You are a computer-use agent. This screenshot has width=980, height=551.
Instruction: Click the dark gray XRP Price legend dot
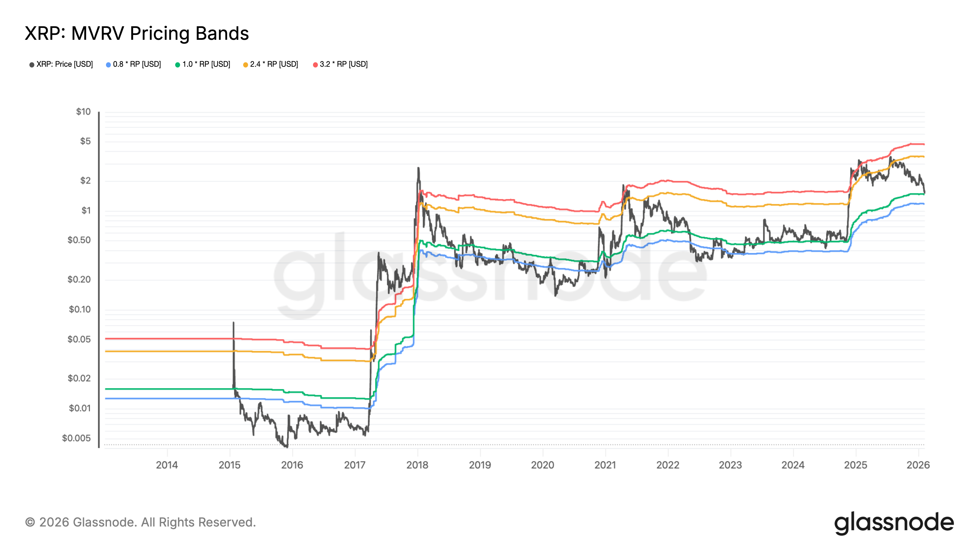pos(32,65)
